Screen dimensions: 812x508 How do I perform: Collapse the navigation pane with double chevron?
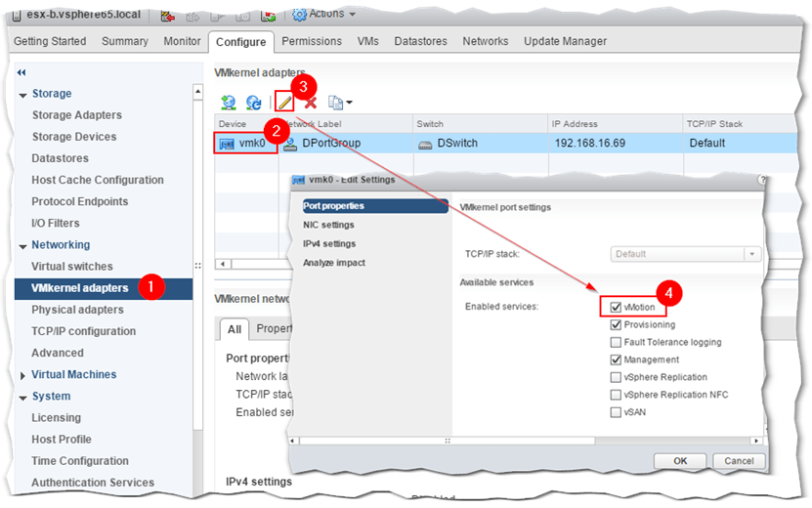pyautogui.click(x=21, y=72)
